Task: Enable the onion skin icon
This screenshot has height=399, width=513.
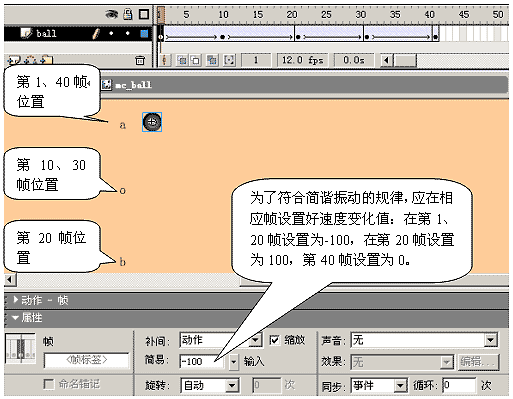Action: coord(182,60)
